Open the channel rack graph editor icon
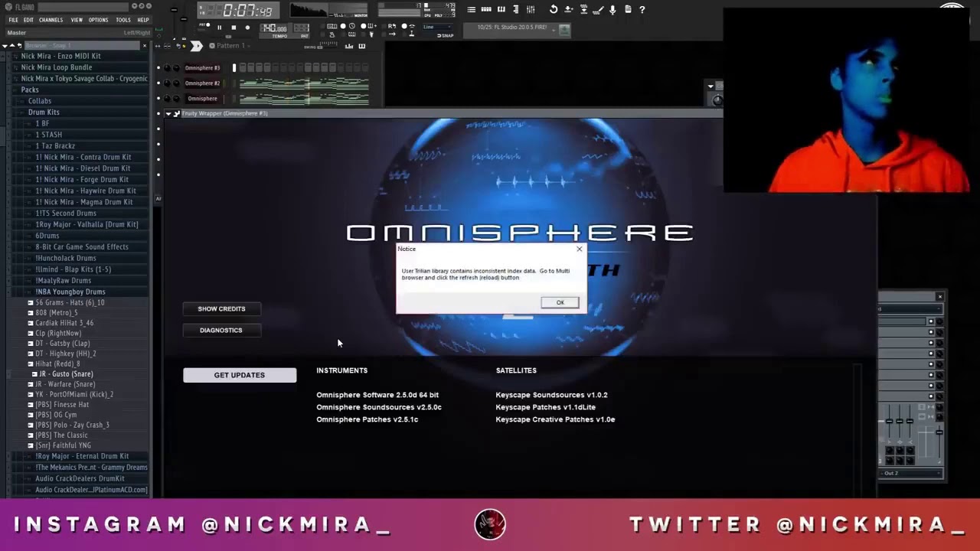Image resolution: width=980 pixels, height=551 pixels. point(349,46)
